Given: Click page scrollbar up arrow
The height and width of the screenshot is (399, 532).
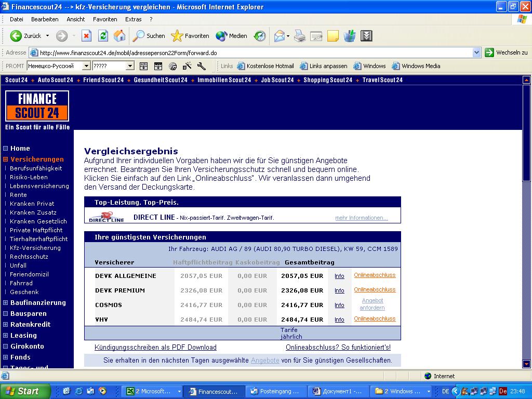Looking at the screenshot, I should pyautogui.click(x=526, y=80).
